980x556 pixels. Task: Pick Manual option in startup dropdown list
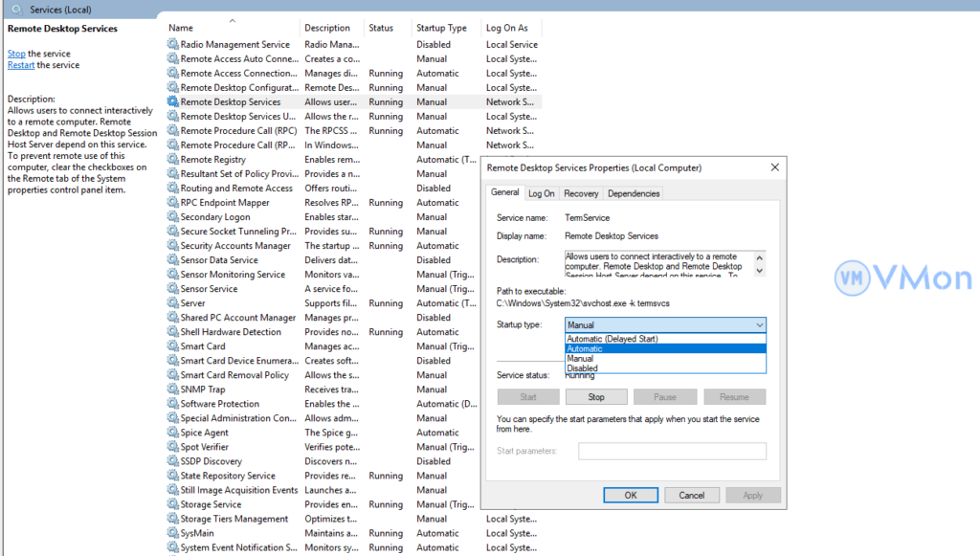click(580, 359)
